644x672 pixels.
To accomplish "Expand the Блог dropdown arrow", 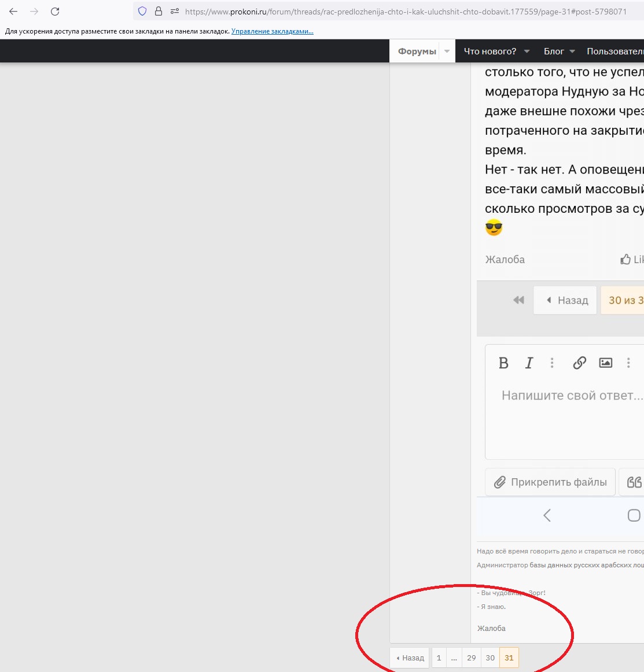I will (x=572, y=51).
